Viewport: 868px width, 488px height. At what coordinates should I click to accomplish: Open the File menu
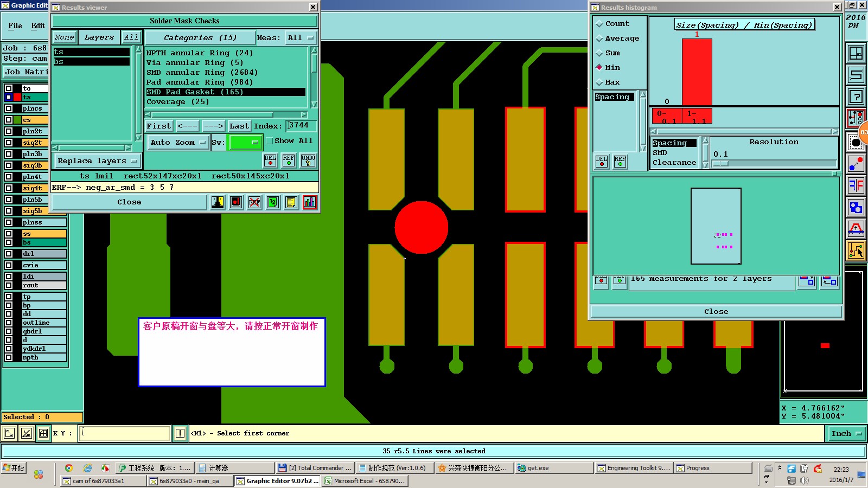[x=15, y=25]
